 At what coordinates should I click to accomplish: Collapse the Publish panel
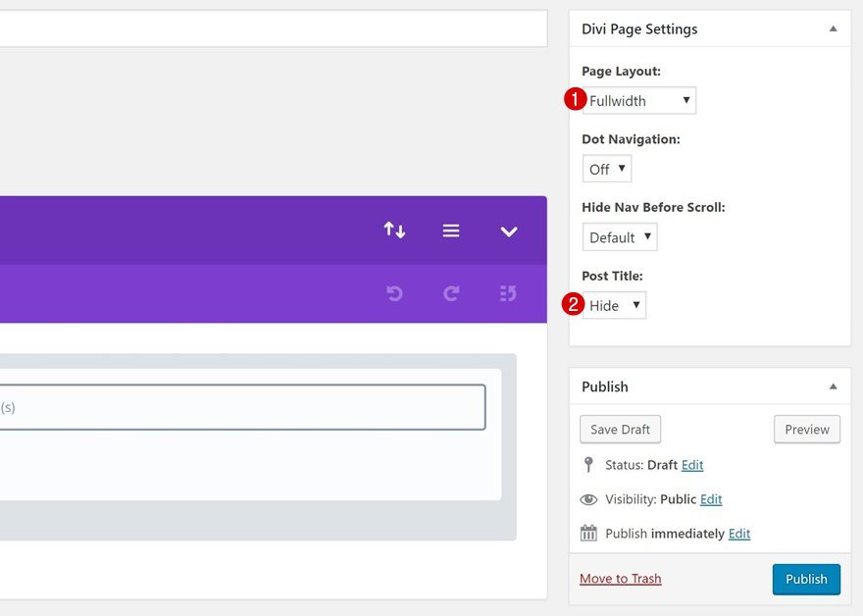coord(833,386)
